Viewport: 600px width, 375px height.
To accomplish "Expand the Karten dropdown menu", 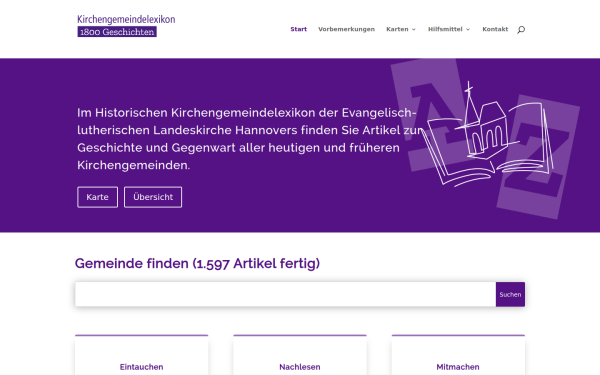I will tap(401, 29).
